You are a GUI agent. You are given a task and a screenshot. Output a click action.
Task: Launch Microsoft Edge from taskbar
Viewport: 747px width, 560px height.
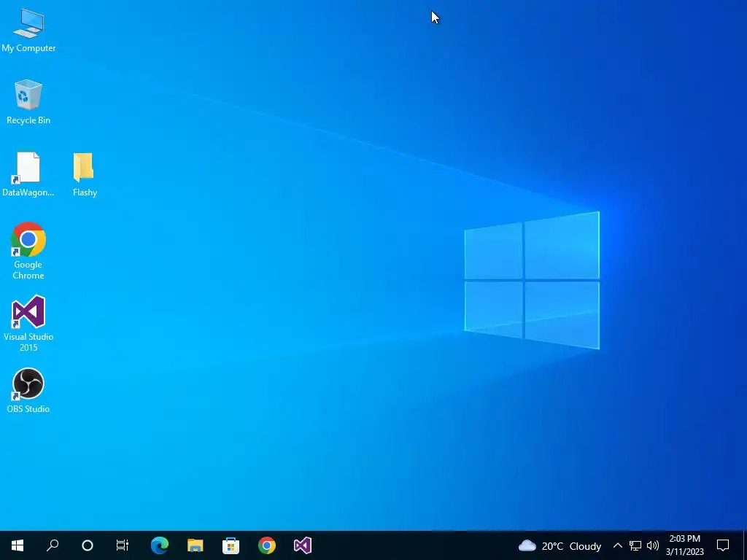160,545
